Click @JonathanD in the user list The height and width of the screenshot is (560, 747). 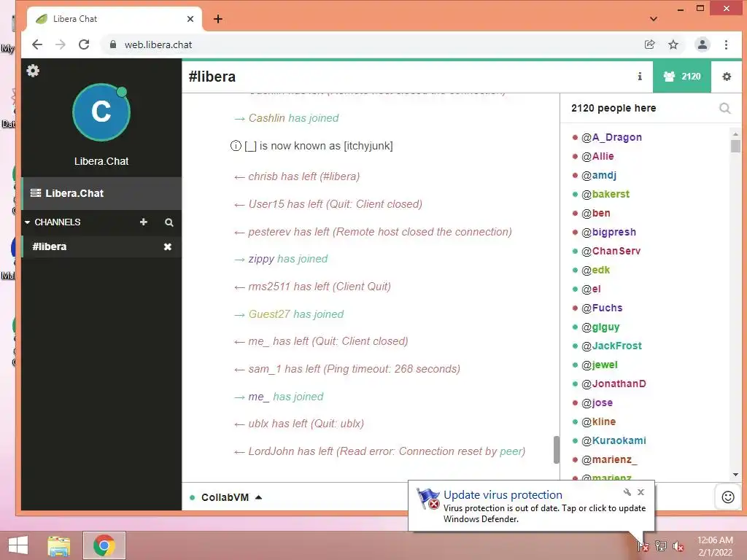pyautogui.click(x=614, y=384)
